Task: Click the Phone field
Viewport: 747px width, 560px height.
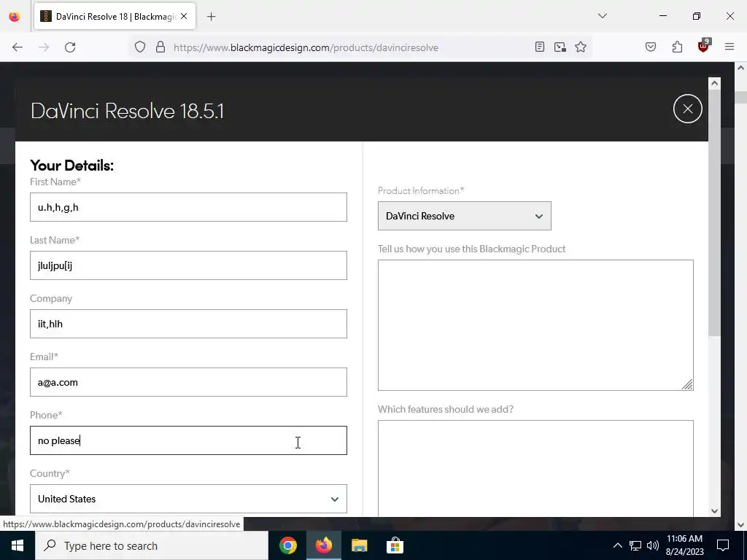Action: (x=188, y=440)
